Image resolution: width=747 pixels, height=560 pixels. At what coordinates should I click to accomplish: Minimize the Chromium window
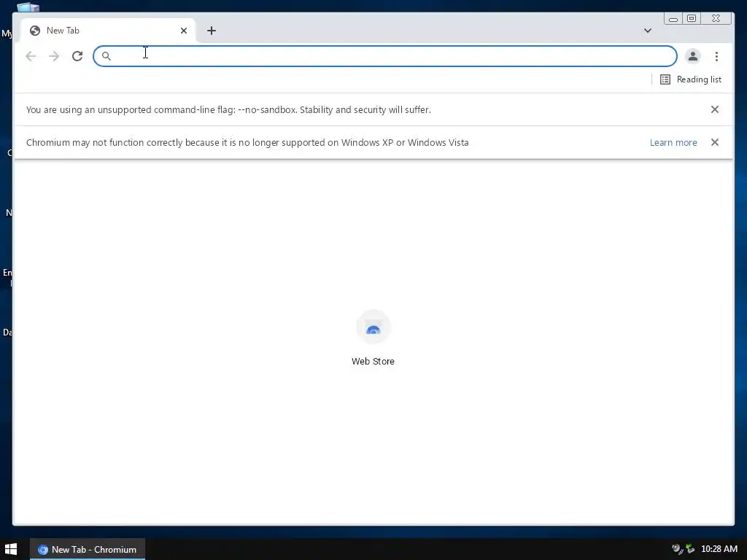pyautogui.click(x=673, y=18)
